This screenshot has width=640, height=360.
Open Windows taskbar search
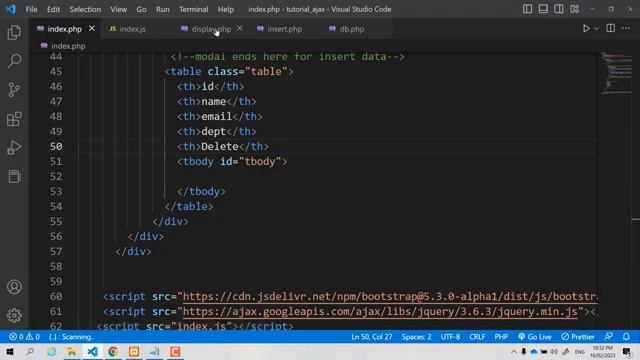tap(30, 351)
